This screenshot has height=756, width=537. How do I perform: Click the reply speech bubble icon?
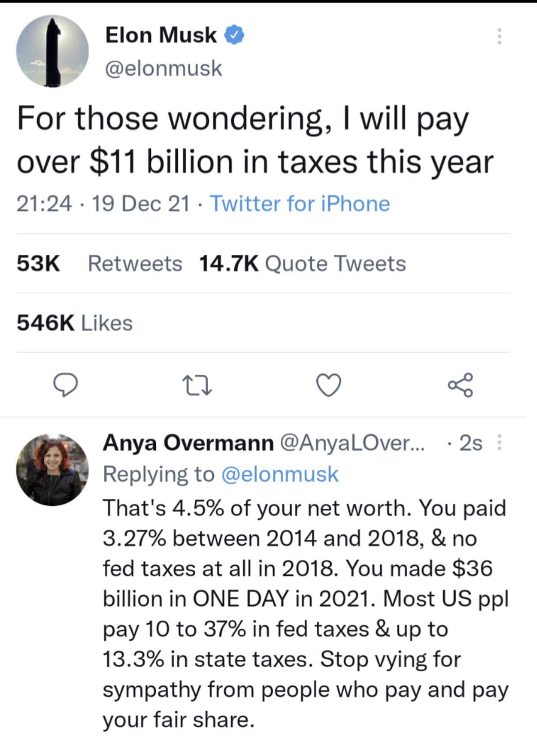[x=65, y=386]
